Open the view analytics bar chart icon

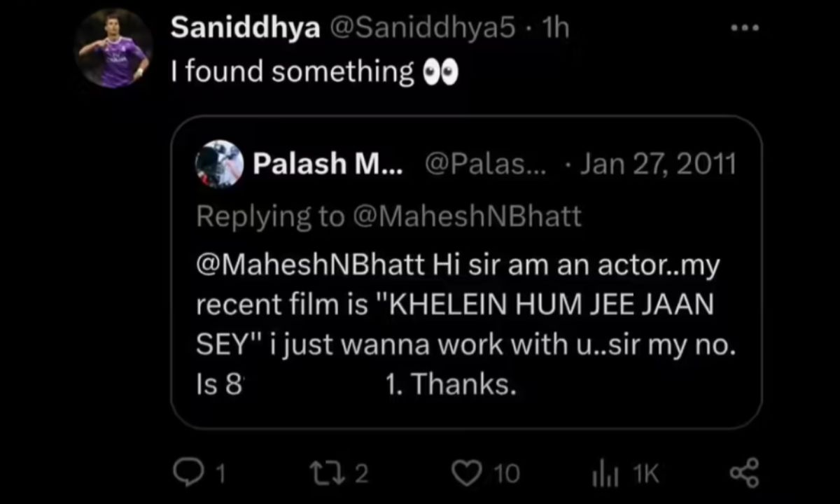(x=606, y=473)
